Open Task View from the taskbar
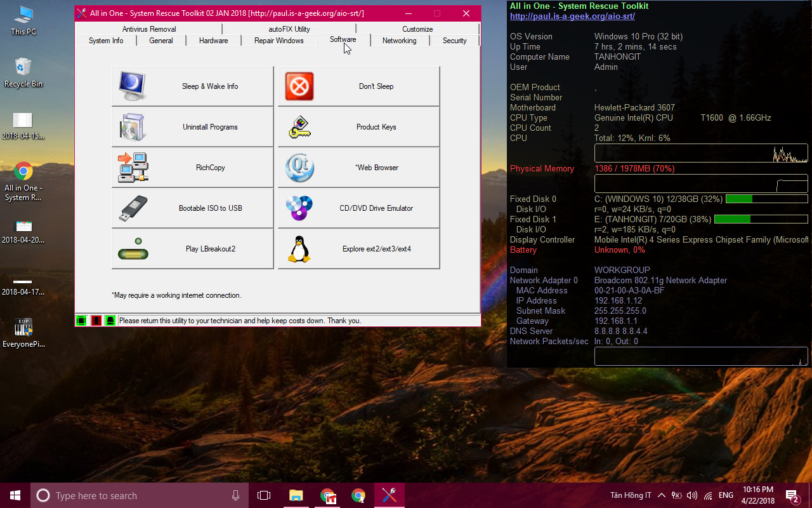 click(x=264, y=495)
